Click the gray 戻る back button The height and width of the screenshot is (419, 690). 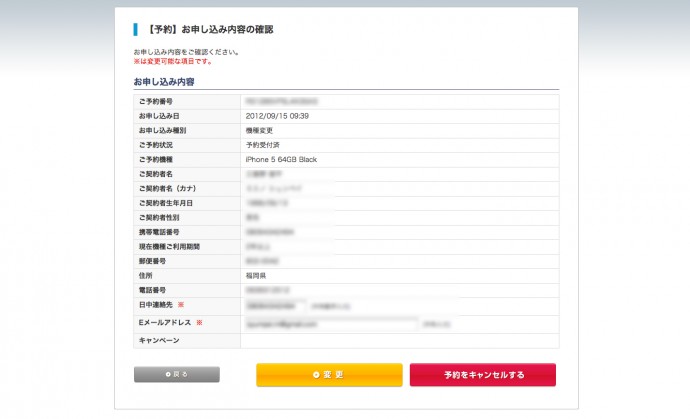(x=176, y=374)
